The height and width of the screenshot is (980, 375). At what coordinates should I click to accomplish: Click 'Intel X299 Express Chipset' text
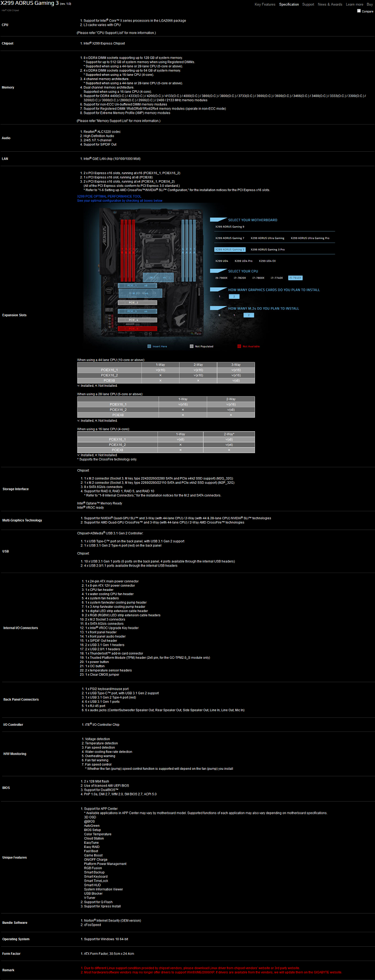pos(104,44)
